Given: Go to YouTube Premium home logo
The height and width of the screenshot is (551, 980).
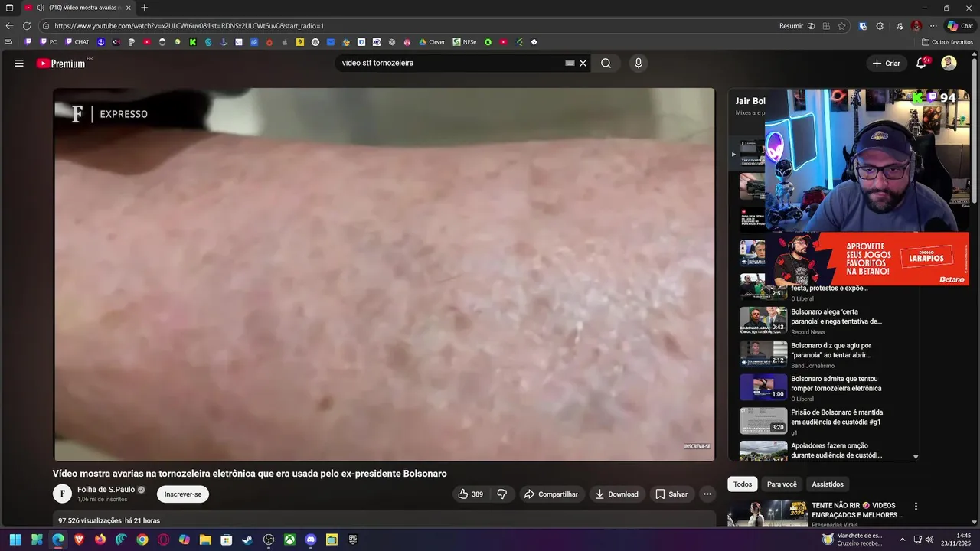Looking at the screenshot, I should coord(61,64).
